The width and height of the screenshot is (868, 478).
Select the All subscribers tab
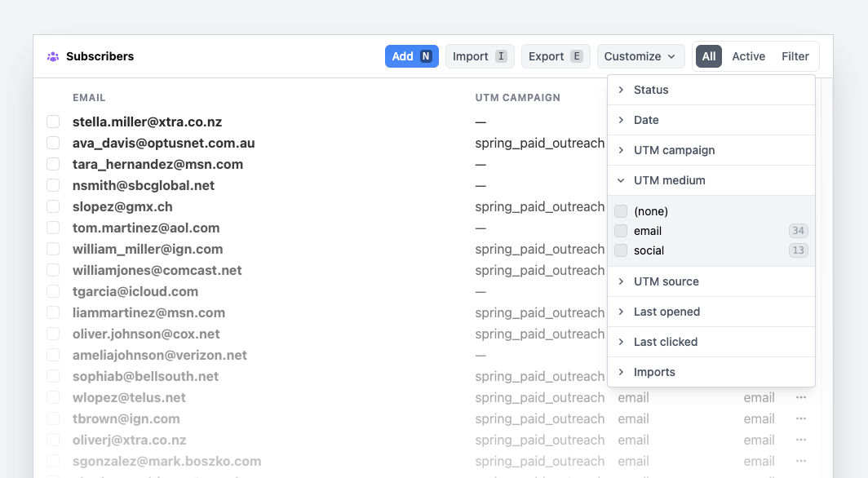pyautogui.click(x=708, y=56)
